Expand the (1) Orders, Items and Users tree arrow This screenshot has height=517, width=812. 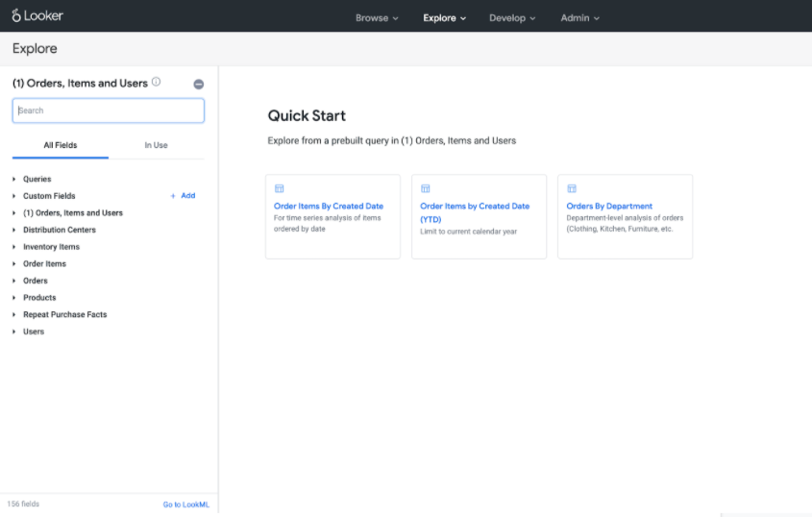[x=14, y=213]
